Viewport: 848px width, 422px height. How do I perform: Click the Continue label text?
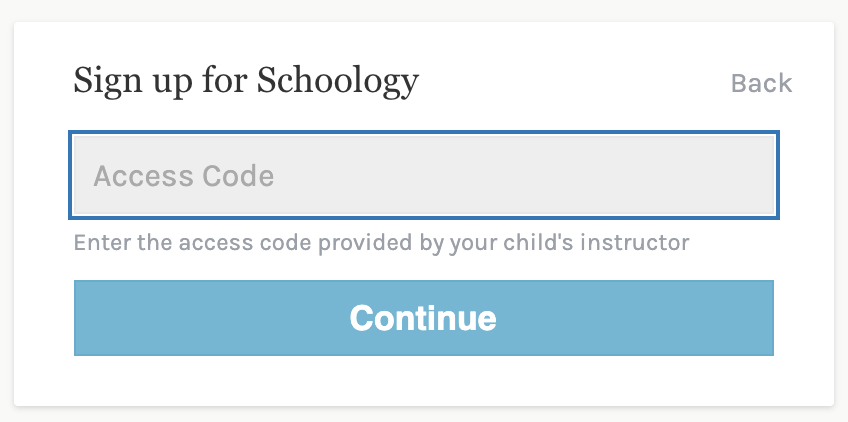point(423,318)
